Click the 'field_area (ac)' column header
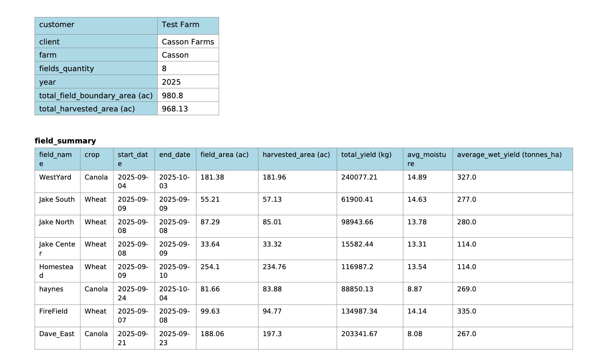This screenshot has width=600, height=364. click(x=227, y=159)
